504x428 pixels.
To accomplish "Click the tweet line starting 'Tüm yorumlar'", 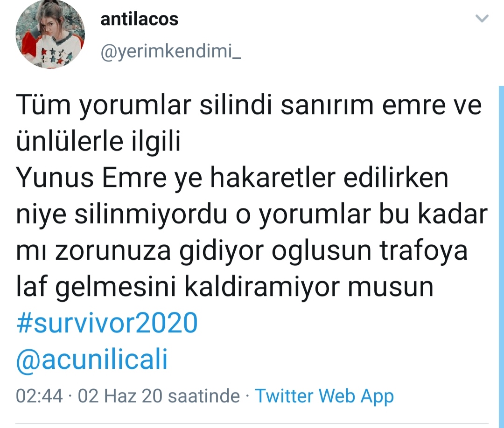I will (249, 105).
